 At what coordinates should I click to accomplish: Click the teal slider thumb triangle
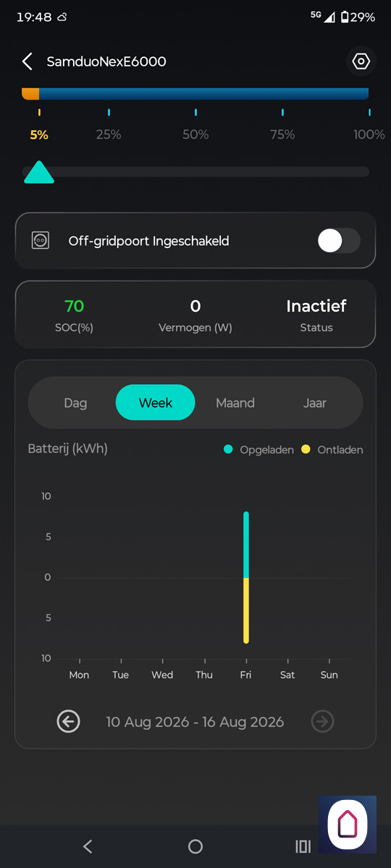coord(39,172)
